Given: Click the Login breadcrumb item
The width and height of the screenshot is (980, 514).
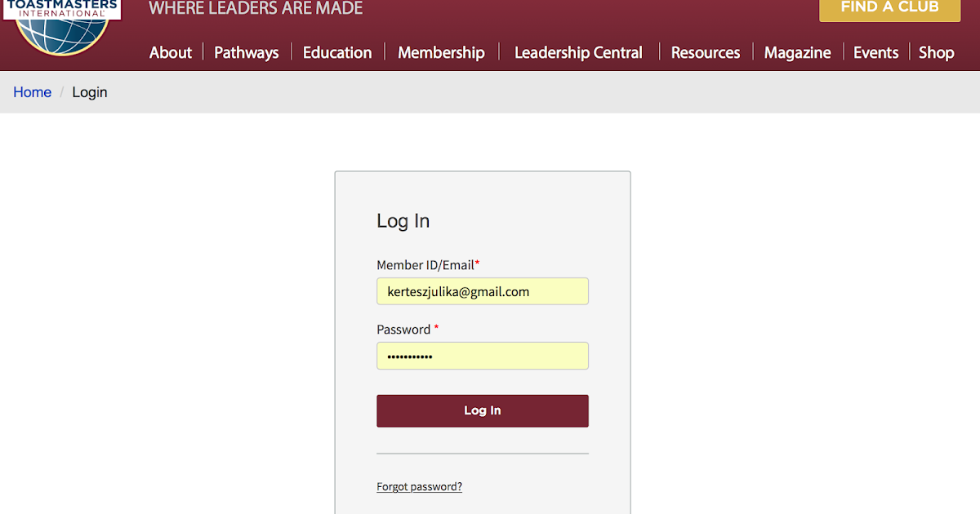Looking at the screenshot, I should coord(90,92).
